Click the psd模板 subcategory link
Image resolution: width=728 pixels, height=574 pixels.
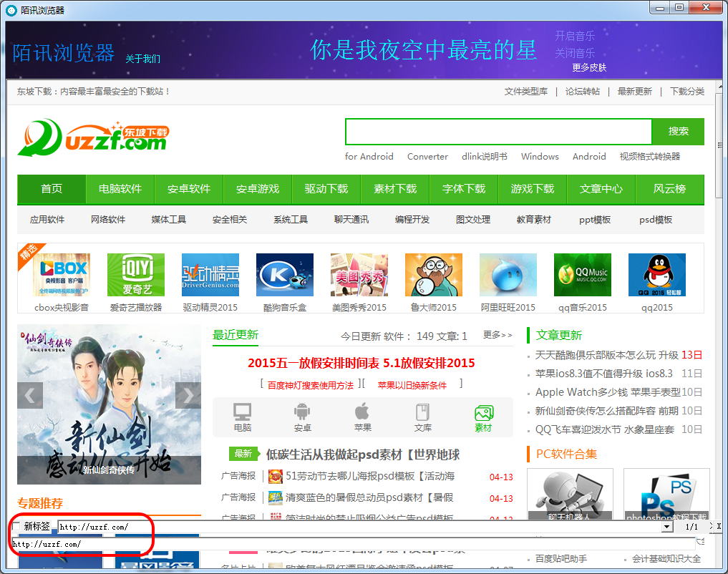coord(656,220)
